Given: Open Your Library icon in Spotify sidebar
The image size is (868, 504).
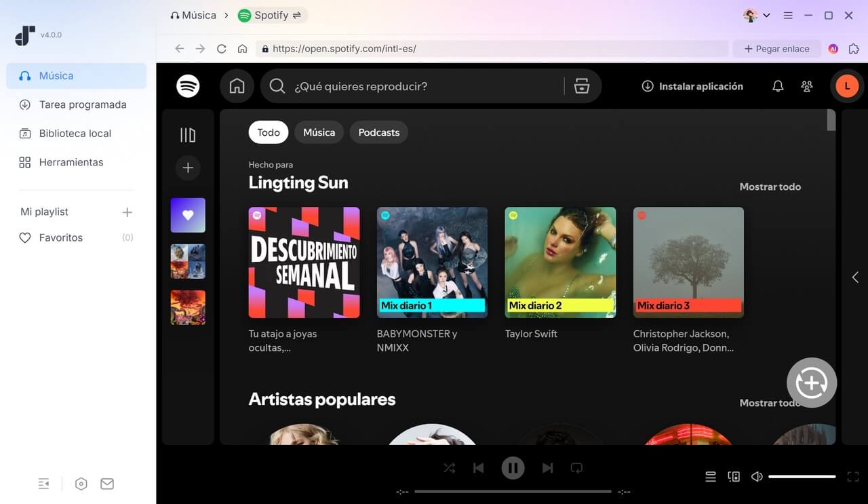Looking at the screenshot, I should 188,135.
